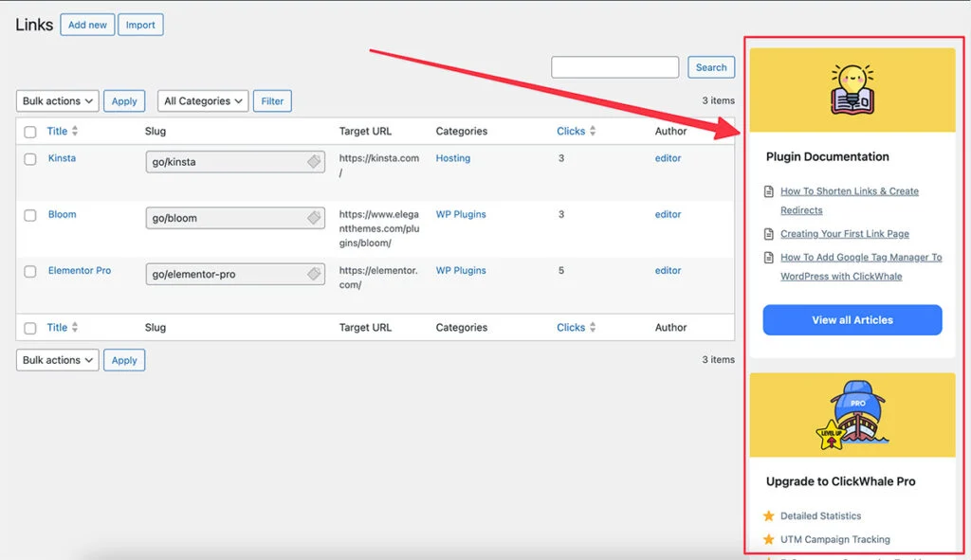
Task: Open the All Categories dropdown
Action: [x=203, y=100]
